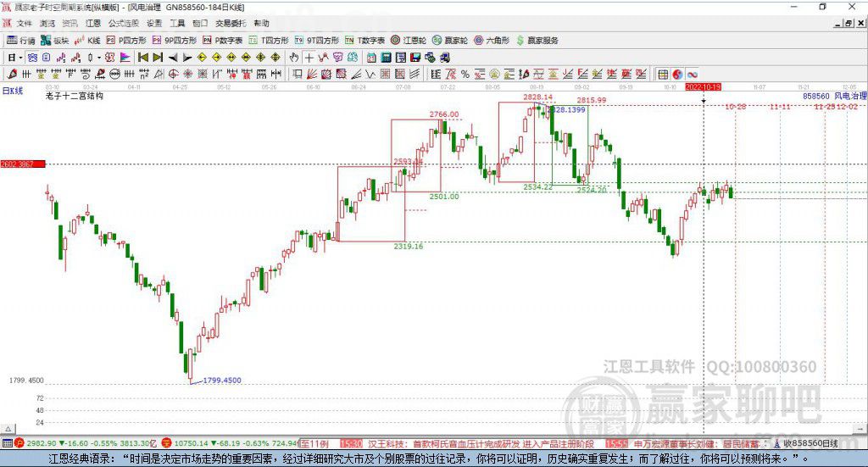Screen dimensions: 868x467
Task: Select the rectangle drawing tool icon
Action: pyautogui.click(x=298, y=74)
